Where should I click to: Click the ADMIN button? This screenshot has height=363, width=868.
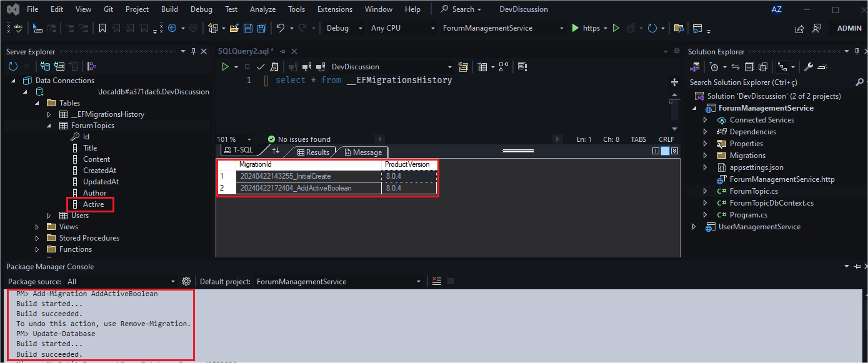pyautogui.click(x=849, y=28)
